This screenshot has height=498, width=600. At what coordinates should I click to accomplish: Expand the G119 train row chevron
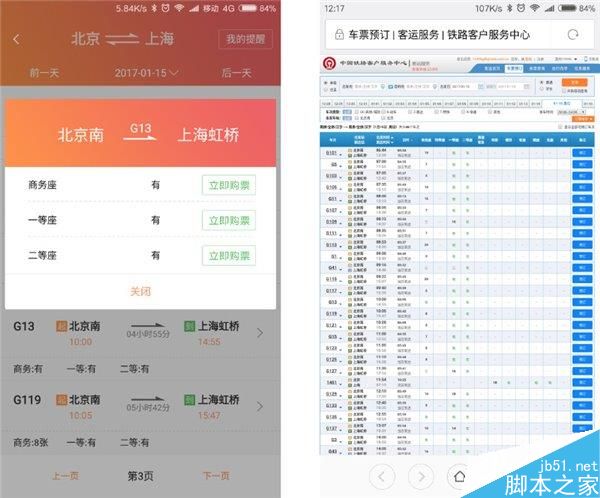[260, 407]
